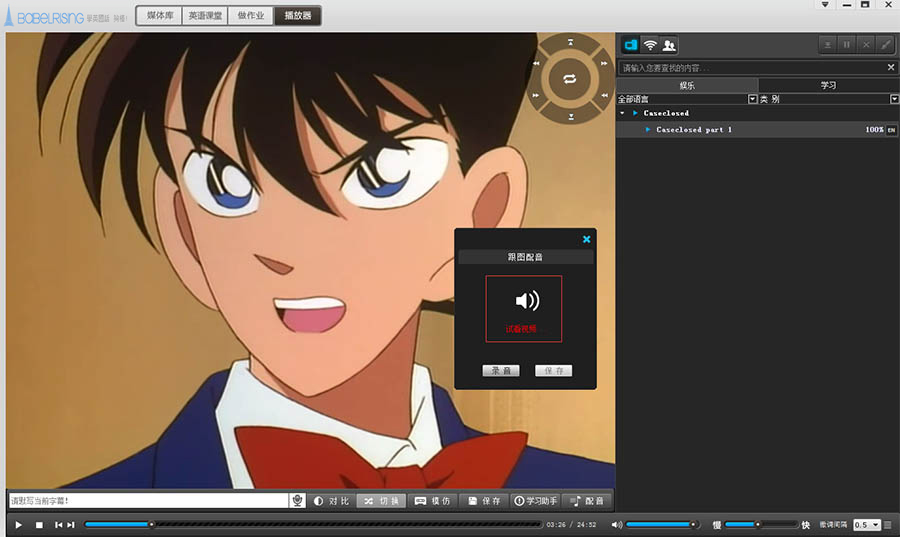Click the microphone icon beside the subtitle field
900x537 pixels.
[x=297, y=501]
